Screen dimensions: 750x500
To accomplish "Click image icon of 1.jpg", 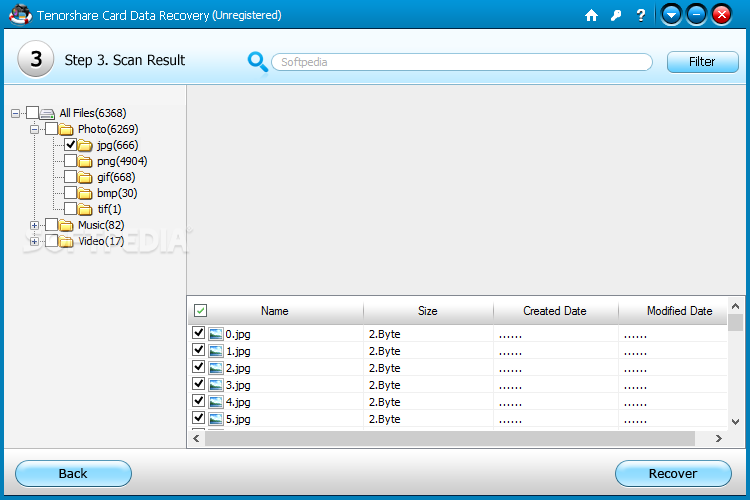I will pos(216,351).
